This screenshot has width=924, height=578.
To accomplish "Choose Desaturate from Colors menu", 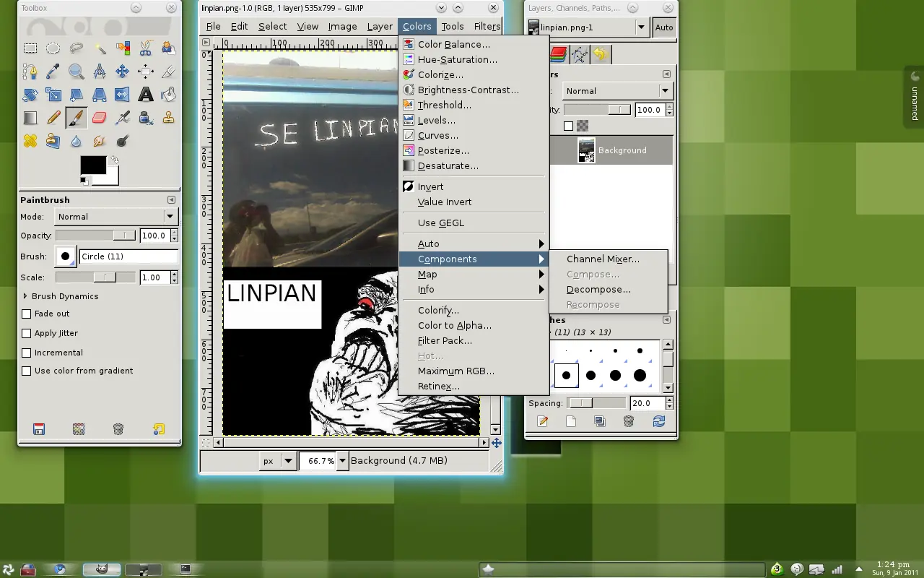I will coord(473,165).
